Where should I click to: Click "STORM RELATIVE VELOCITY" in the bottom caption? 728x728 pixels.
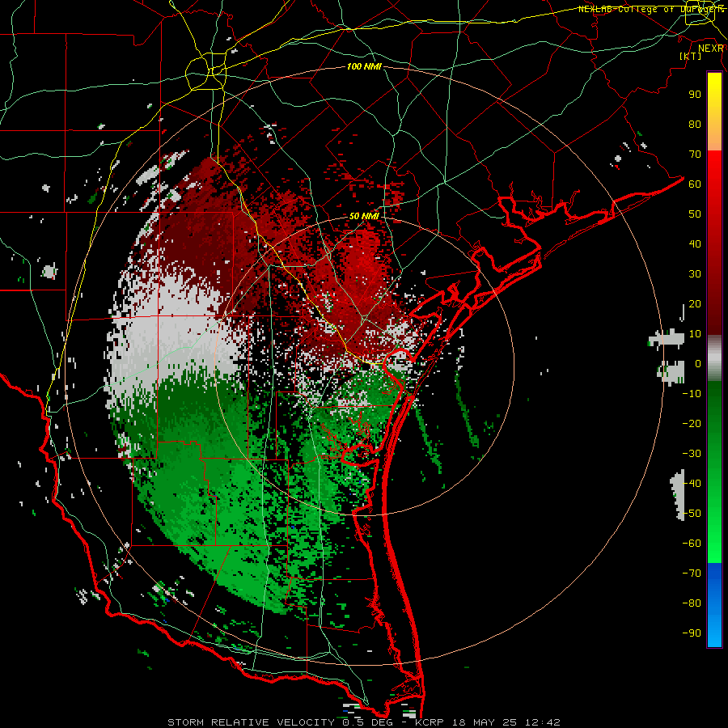(x=251, y=722)
